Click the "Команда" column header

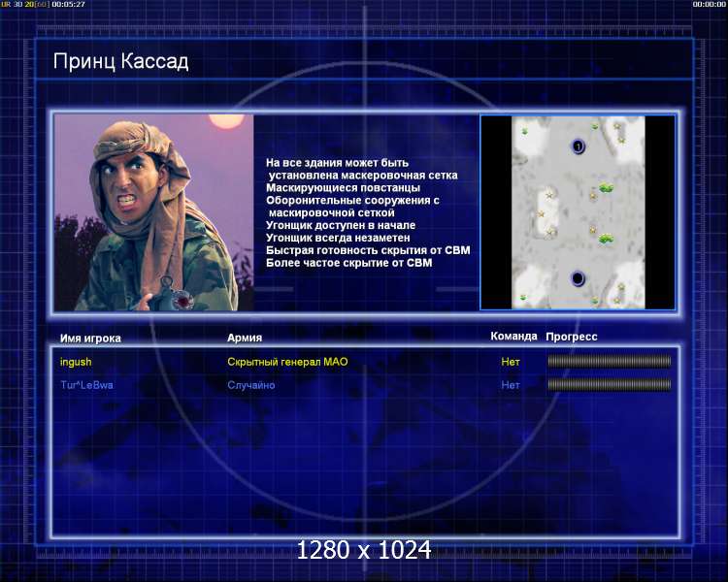coord(513,337)
